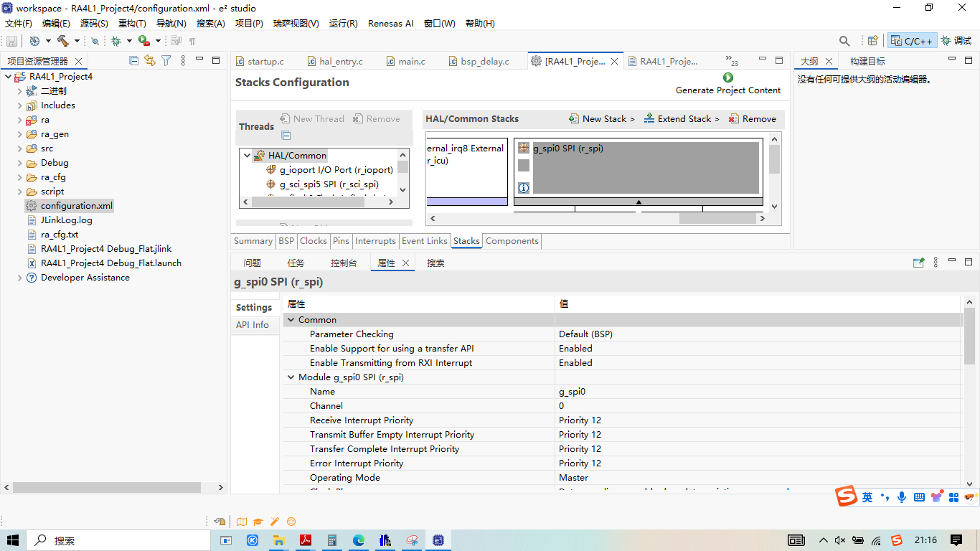Click the Search magnifier icon

click(844, 41)
